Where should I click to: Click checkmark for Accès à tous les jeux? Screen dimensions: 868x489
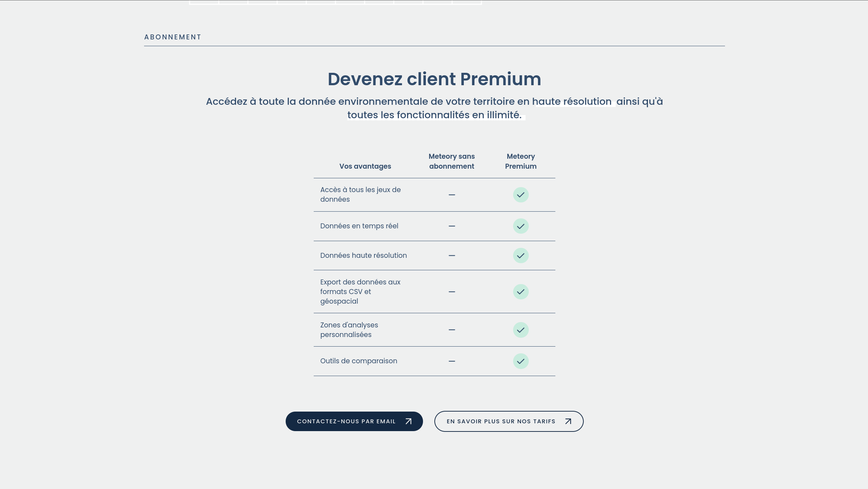tap(521, 195)
